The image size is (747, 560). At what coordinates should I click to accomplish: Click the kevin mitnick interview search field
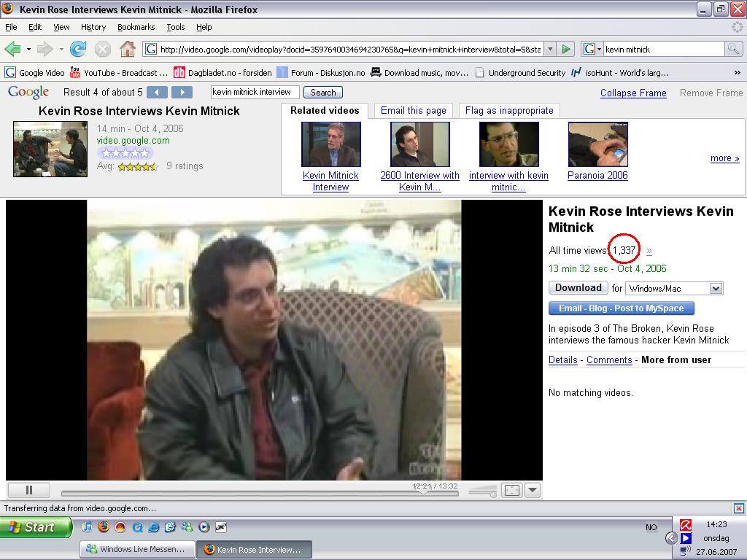pos(255,92)
